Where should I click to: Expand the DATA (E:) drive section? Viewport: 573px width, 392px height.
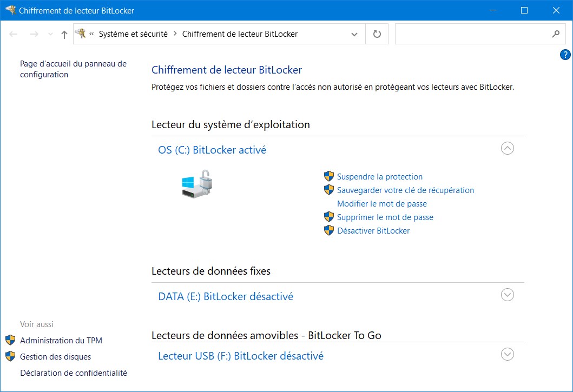507,295
